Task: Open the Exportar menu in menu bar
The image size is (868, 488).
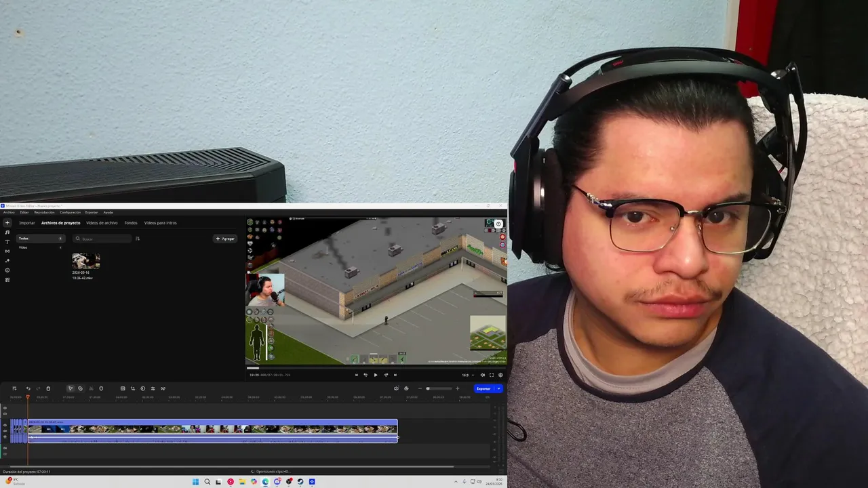Action: [x=92, y=212]
